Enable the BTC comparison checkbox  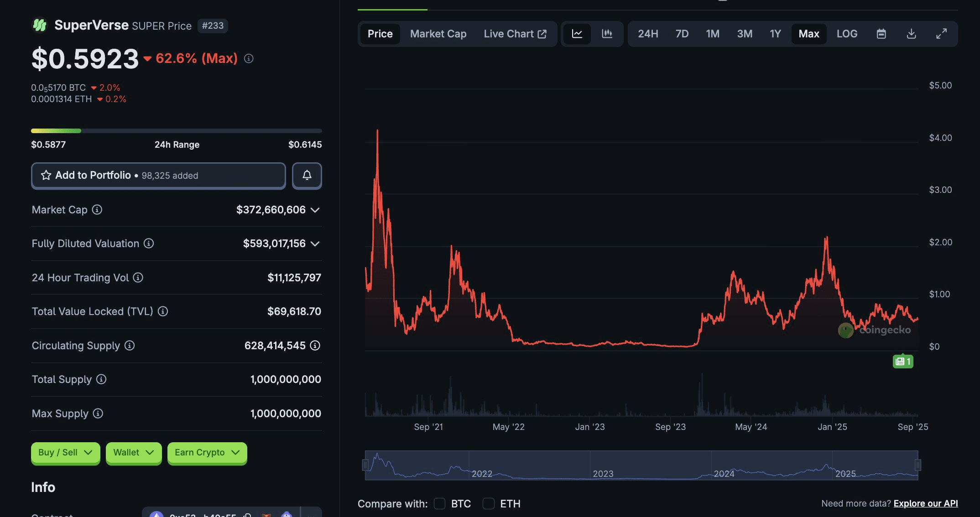click(x=440, y=503)
